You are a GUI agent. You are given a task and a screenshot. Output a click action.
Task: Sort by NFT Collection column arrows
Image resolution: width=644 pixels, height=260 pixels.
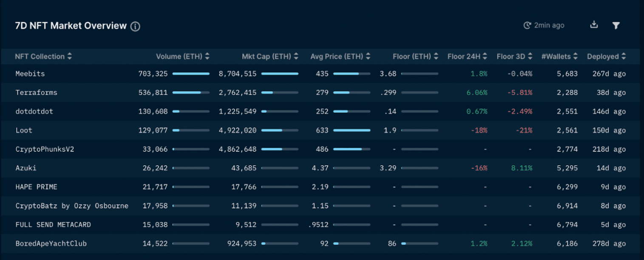tap(69, 57)
